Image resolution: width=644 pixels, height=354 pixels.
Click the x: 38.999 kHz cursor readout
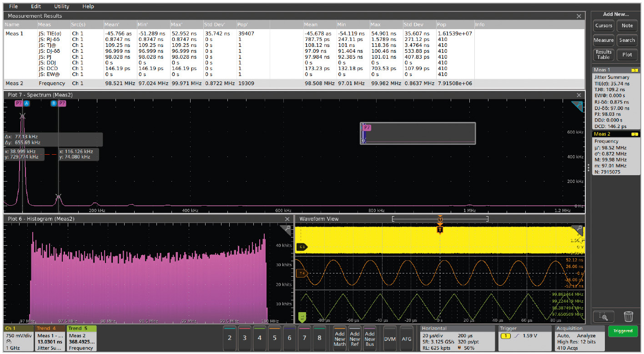click(24, 154)
